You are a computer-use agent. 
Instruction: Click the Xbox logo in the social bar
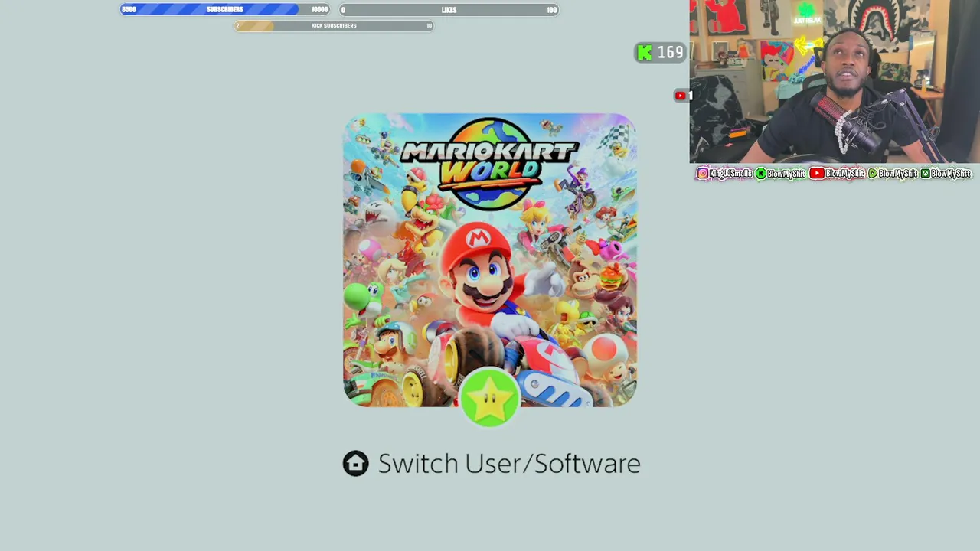click(926, 174)
